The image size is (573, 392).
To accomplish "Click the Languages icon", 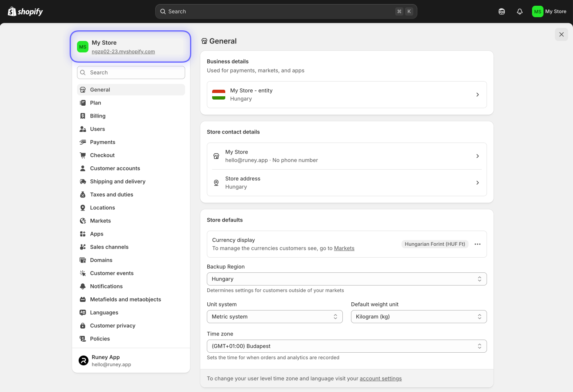I will tap(83, 313).
